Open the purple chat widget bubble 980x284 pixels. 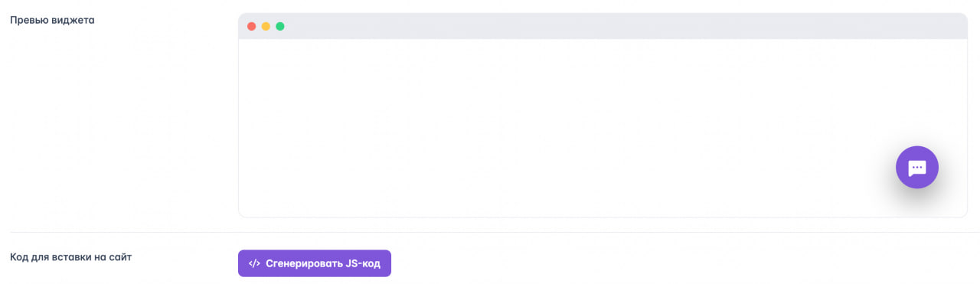(x=916, y=167)
